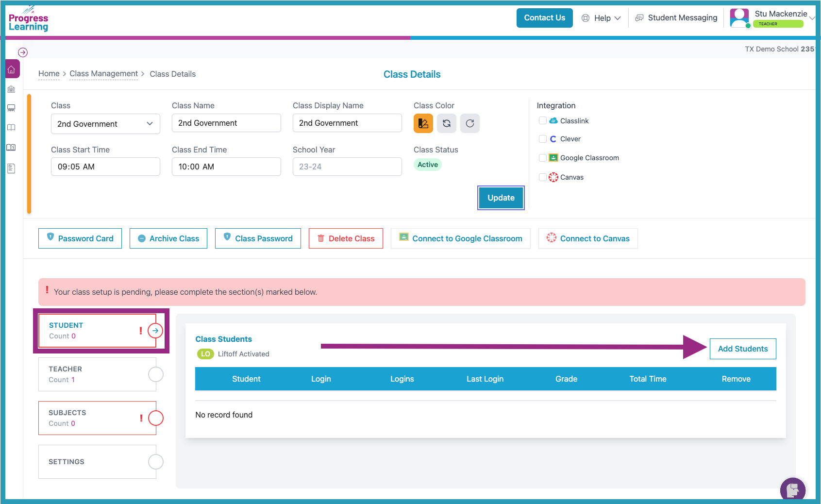The width and height of the screenshot is (821, 504).
Task: Click the Last Login column header
Action: coord(485,379)
